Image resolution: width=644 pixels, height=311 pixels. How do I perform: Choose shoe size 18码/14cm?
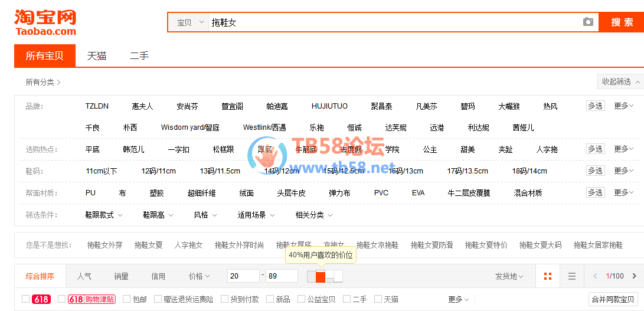[x=529, y=171]
